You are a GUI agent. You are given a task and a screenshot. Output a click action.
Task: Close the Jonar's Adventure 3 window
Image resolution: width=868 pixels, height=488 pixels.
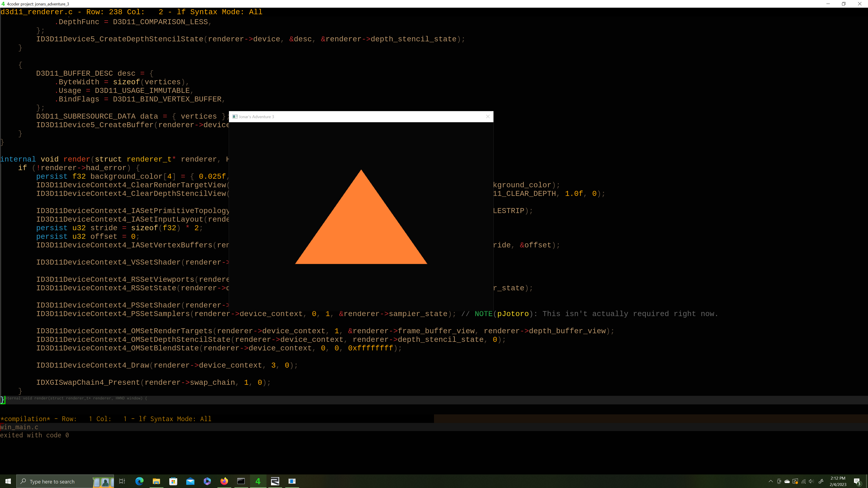pos(488,117)
